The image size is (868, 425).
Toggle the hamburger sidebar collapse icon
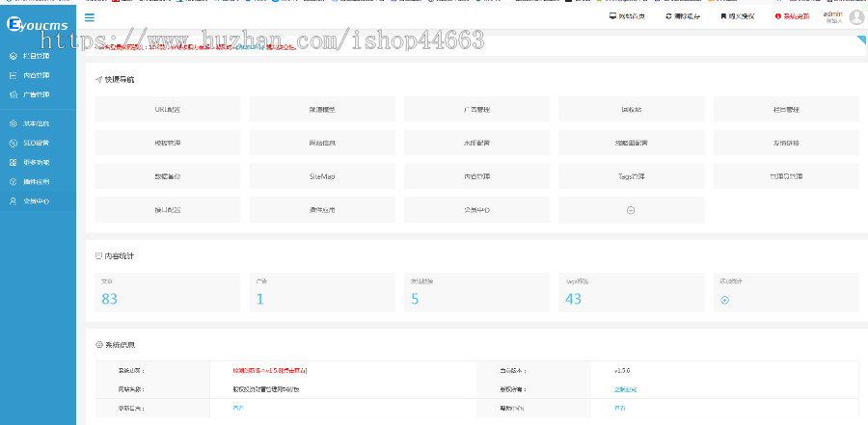[90, 17]
